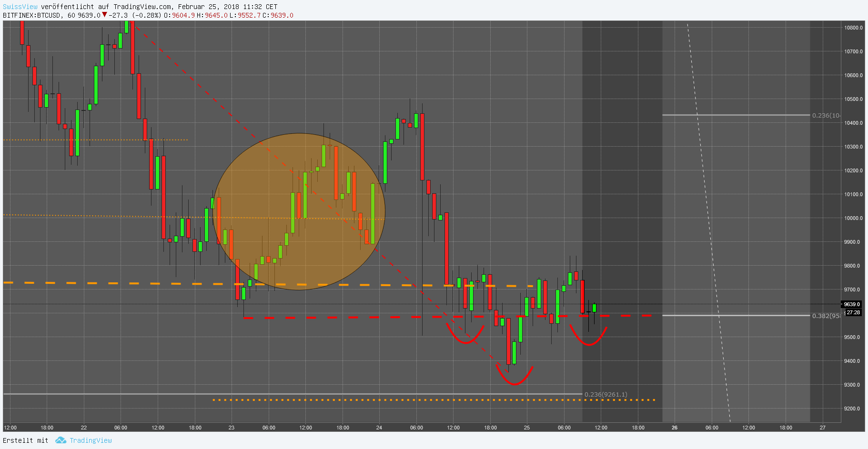The image size is (868, 449).
Task: Click the 10800.0 price axis label
Action: tap(853, 28)
